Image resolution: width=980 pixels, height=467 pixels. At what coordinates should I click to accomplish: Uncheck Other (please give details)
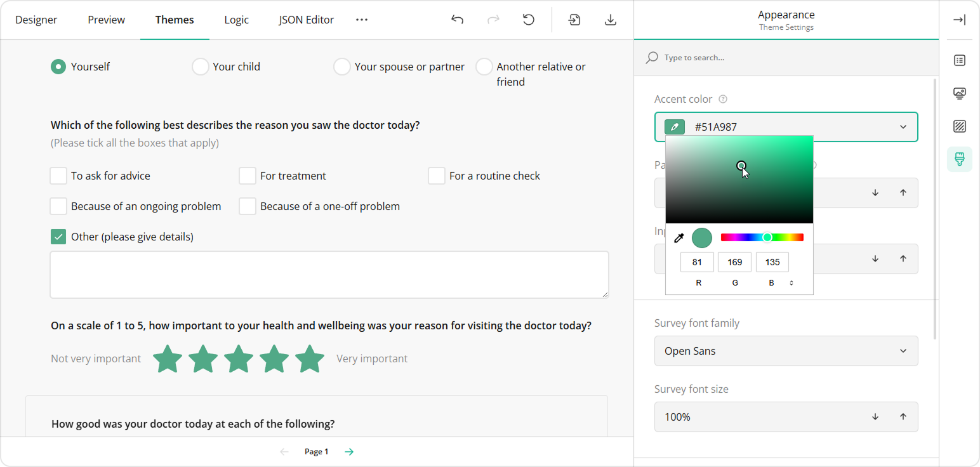click(x=58, y=236)
